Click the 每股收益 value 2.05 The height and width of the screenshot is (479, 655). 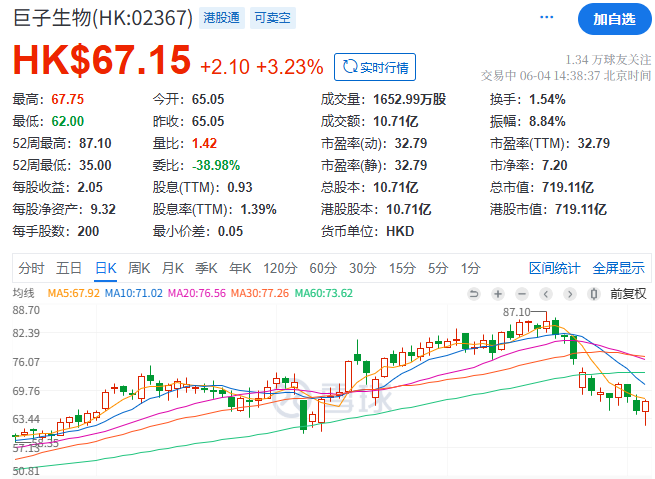coord(90,188)
